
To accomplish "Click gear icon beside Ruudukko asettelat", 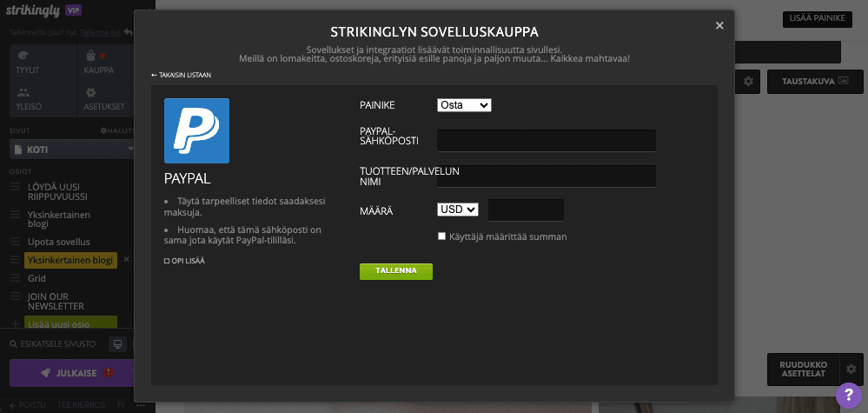I will (x=851, y=370).
